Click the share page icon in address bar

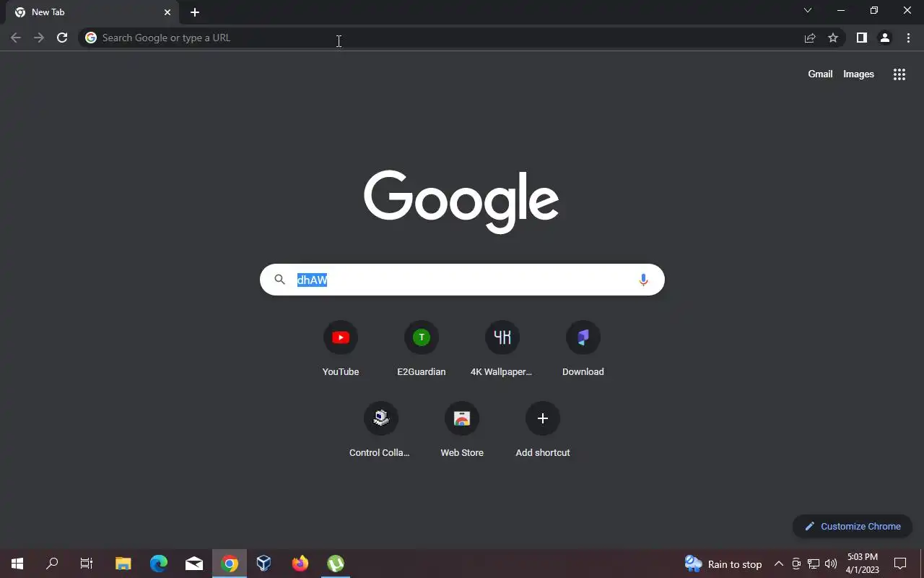pos(810,38)
